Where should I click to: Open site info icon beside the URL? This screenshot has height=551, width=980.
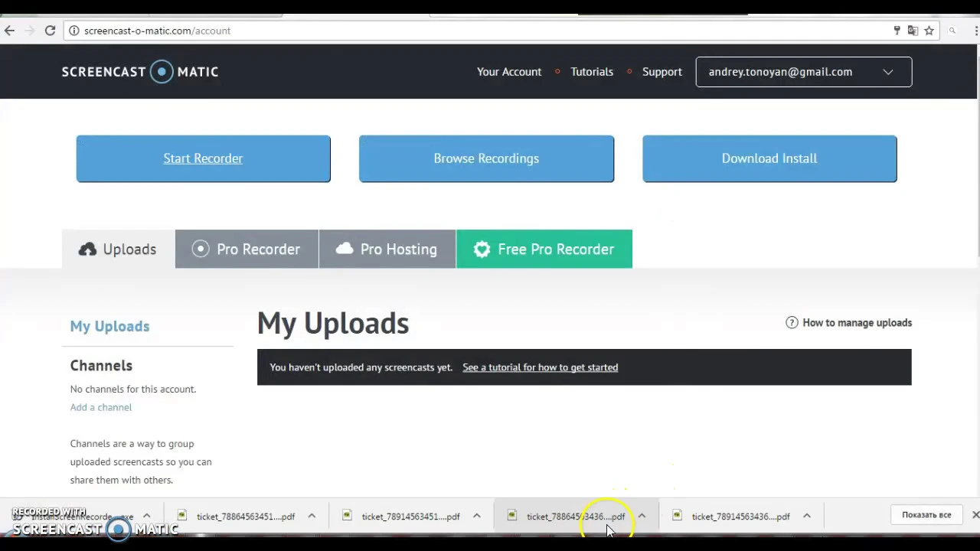(74, 31)
